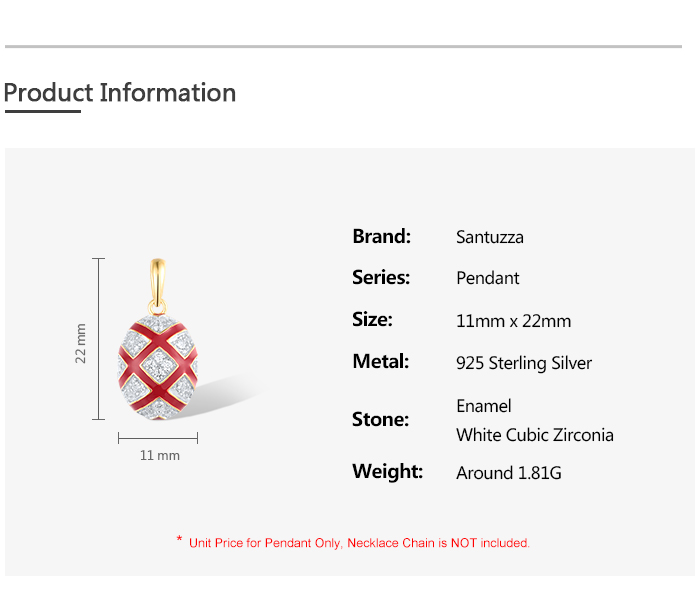Click the 11mm x 22mm size value
This screenshot has height=615, width=700.
pyautogui.click(x=514, y=321)
